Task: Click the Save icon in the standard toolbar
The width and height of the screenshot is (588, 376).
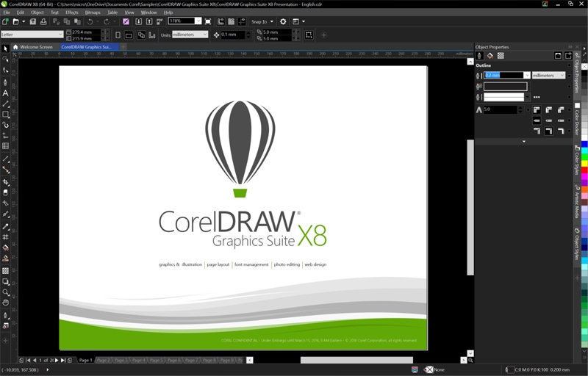Action: 34,22
